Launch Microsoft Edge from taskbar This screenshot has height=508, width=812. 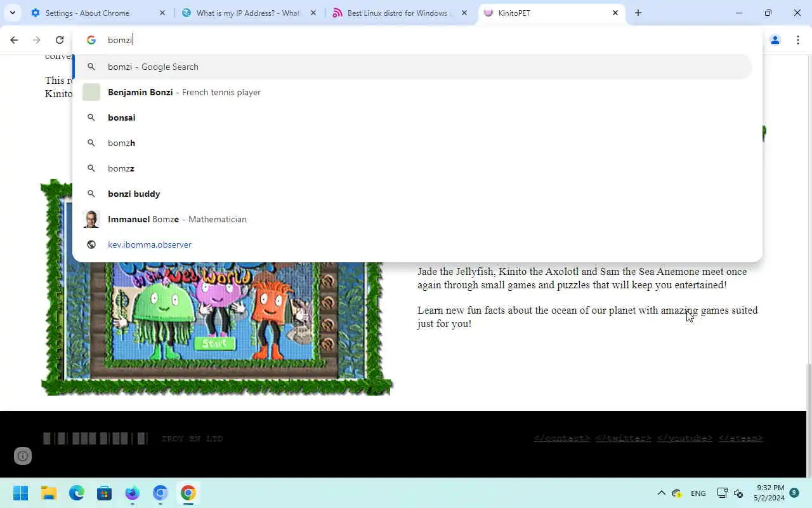77,493
